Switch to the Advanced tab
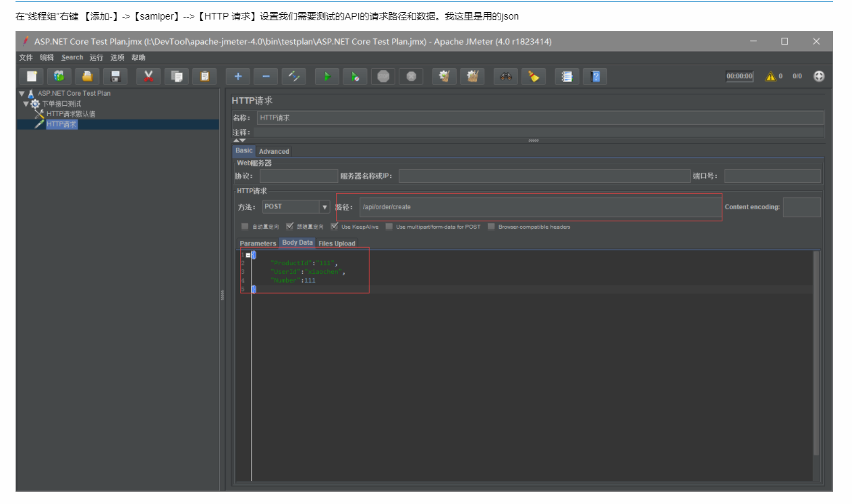Screen dimensions: 852x504 pos(274,151)
